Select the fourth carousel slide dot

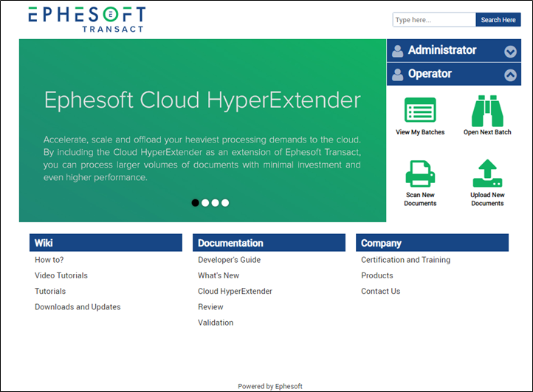pos(225,202)
